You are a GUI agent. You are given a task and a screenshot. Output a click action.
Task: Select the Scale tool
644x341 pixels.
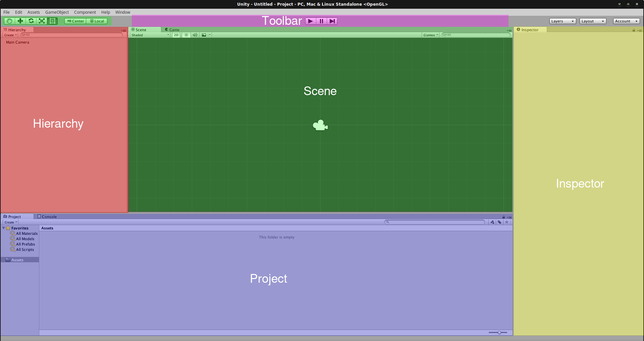click(x=42, y=21)
